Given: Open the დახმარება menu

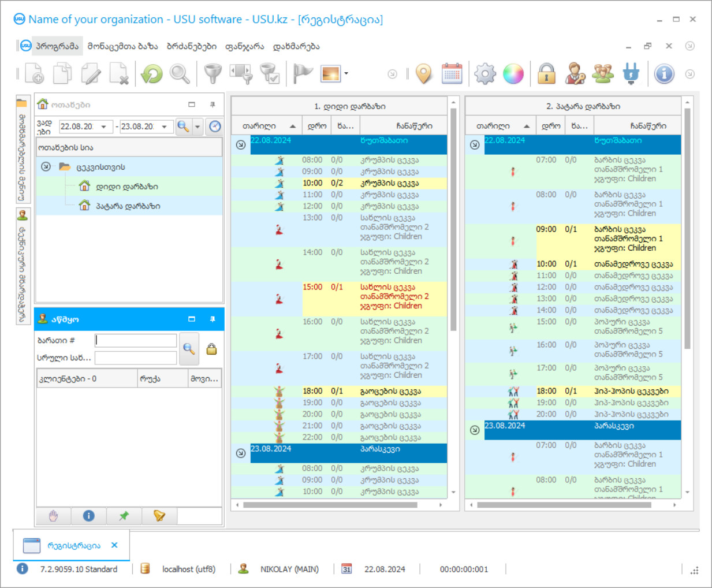Looking at the screenshot, I should [x=296, y=46].
